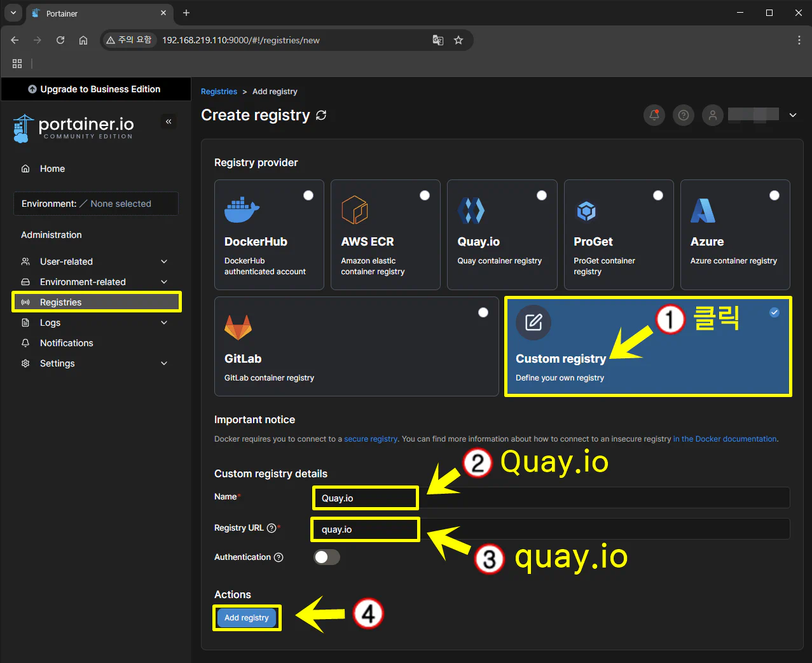
Task: Reload the page with the browser refresh button
Action: (60, 40)
